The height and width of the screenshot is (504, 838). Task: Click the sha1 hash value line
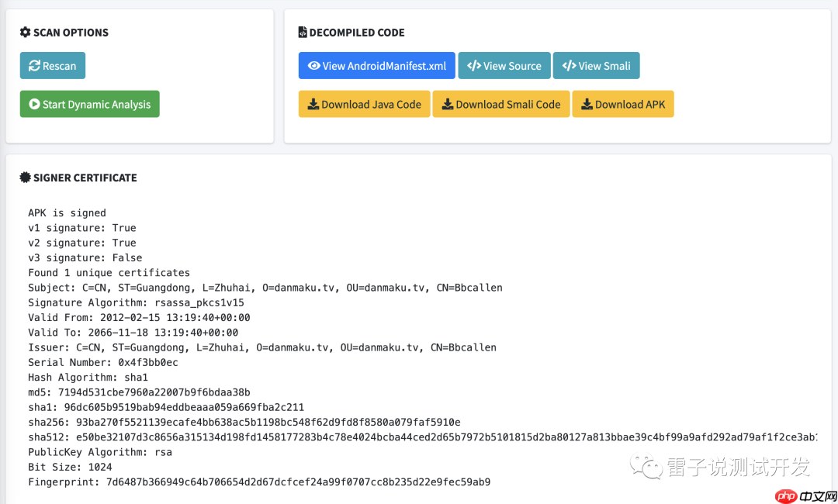tap(166, 407)
